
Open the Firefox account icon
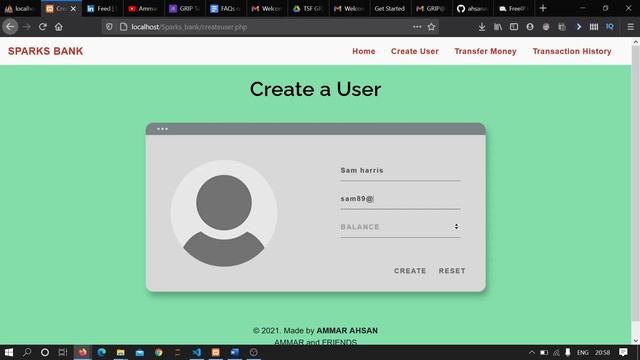pos(530,27)
